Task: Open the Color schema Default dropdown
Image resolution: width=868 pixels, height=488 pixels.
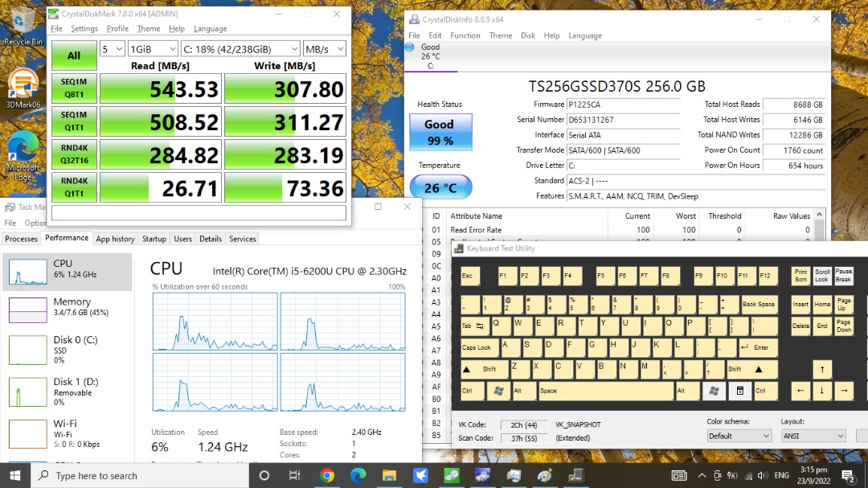Action: coord(739,436)
